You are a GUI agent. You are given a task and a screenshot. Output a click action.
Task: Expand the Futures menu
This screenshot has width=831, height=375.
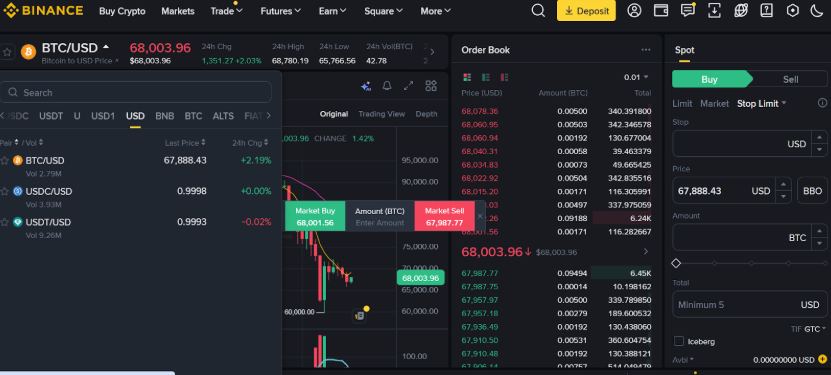pos(280,11)
